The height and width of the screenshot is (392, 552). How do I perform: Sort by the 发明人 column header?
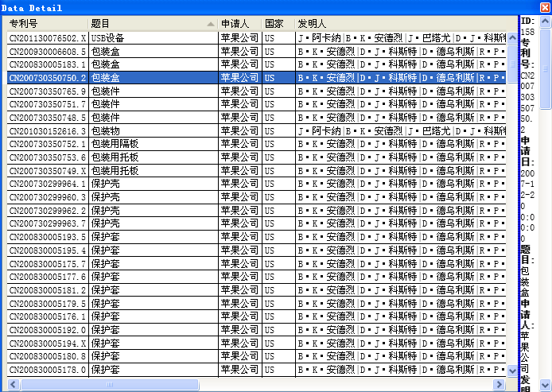pos(401,24)
